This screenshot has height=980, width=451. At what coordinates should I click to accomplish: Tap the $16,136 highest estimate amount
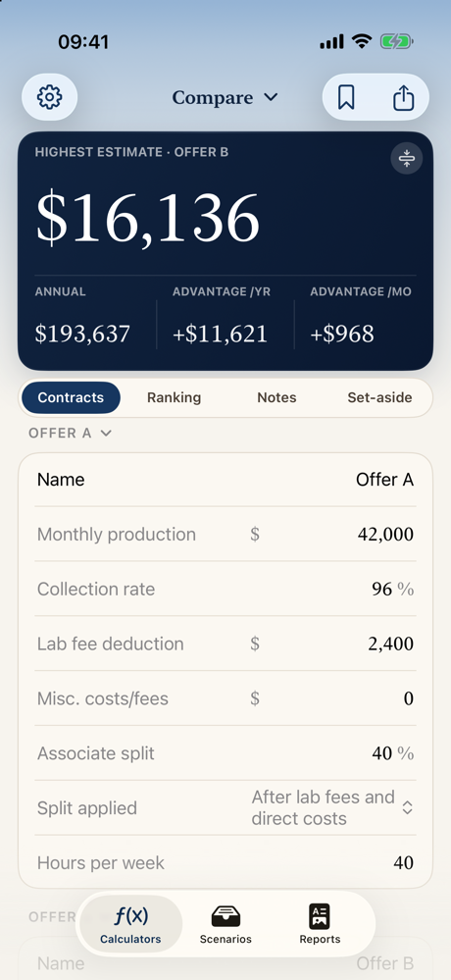pyautogui.click(x=147, y=220)
